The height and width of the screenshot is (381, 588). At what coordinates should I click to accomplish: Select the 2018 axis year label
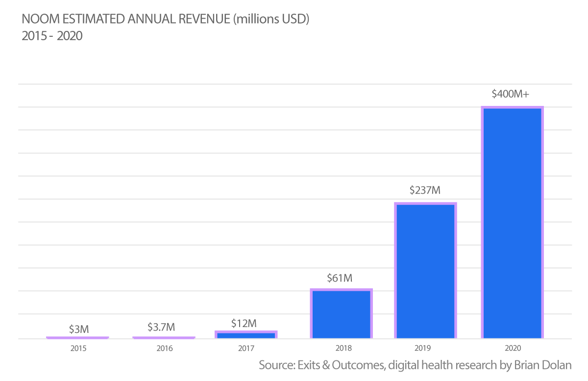click(x=342, y=348)
